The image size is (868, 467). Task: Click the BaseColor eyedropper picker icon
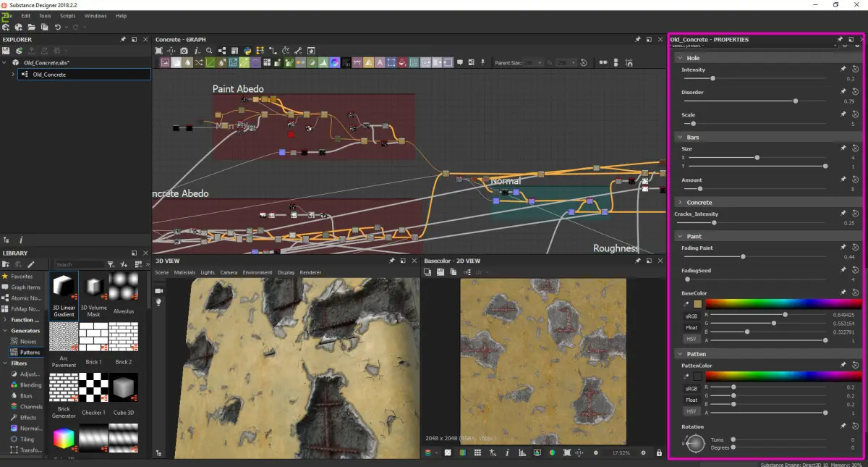click(687, 304)
